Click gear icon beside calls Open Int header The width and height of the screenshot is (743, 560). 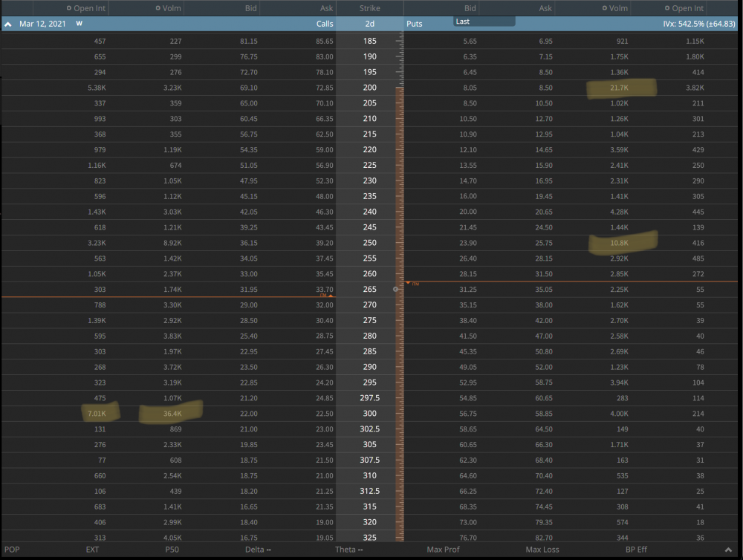click(68, 8)
